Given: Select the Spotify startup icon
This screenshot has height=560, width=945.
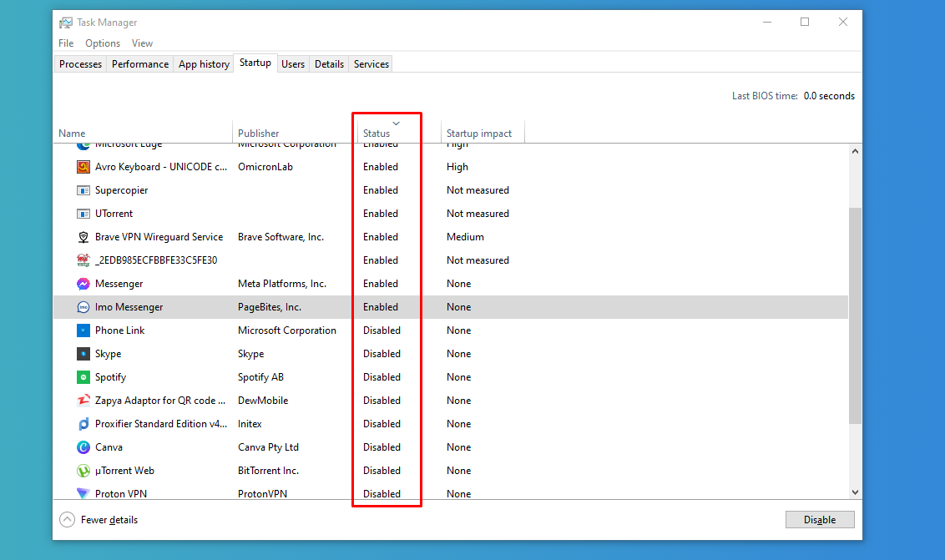Looking at the screenshot, I should pos(83,377).
